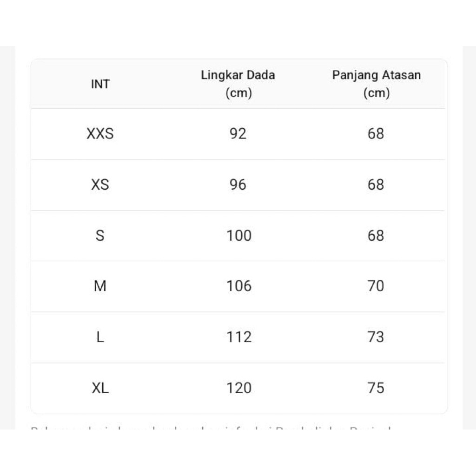Click chest value 112 in L row
The width and height of the screenshot is (476, 476).
pos(239,337)
